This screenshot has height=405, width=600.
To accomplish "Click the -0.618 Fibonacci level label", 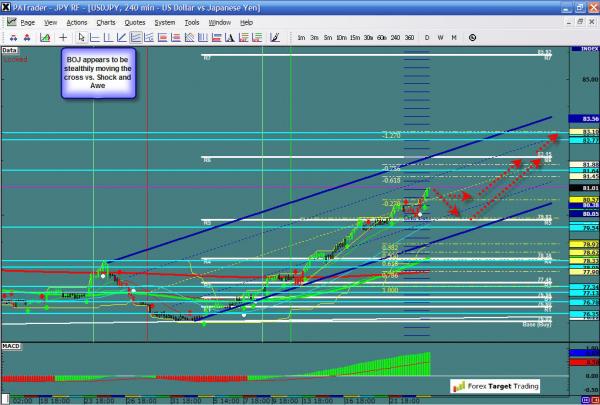I will (391, 180).
